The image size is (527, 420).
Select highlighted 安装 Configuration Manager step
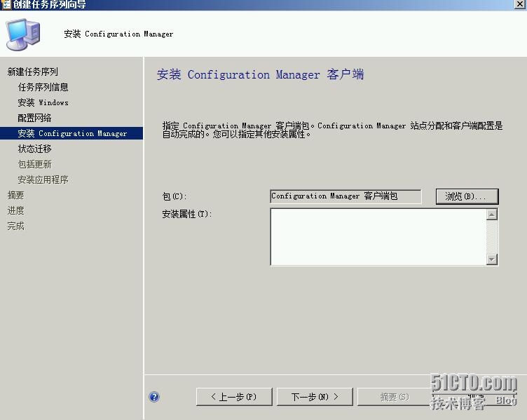coord(71,133)
